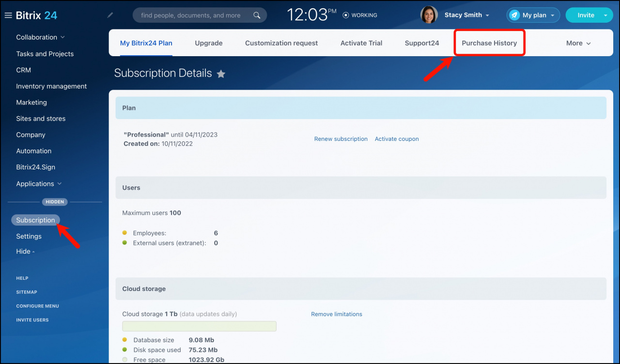Click the Database size yellow dot
The width and height of the screenshot is (620, 364).
click(x=124, y=340)
